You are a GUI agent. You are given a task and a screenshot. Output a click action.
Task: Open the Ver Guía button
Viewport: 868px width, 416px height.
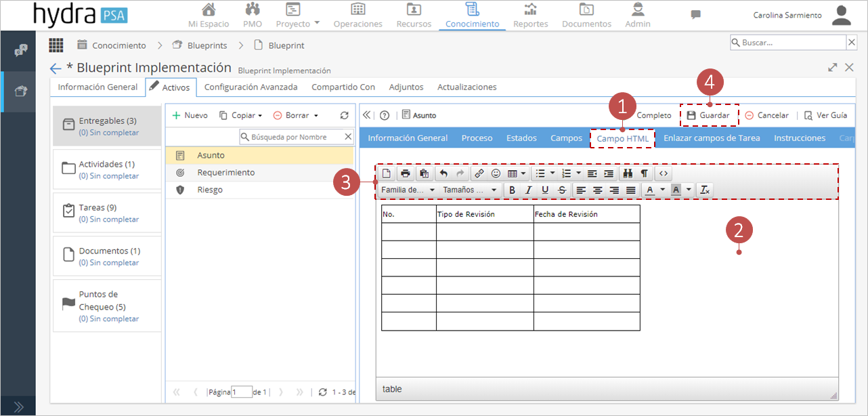(x=825, y=115)
